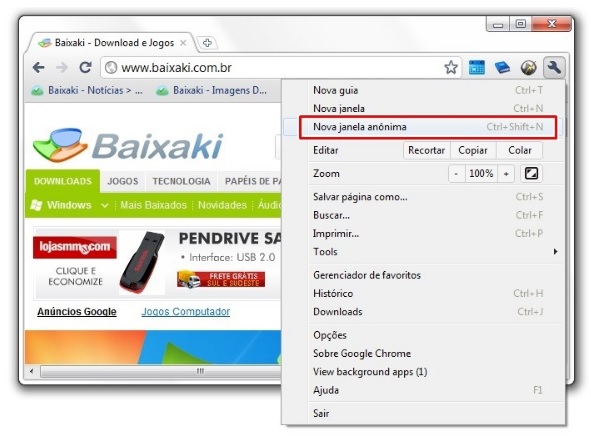This screenshot has width=591, height=440.
Task: Switch to the DOWNLOADS site tab
Action: pos(63,181)
